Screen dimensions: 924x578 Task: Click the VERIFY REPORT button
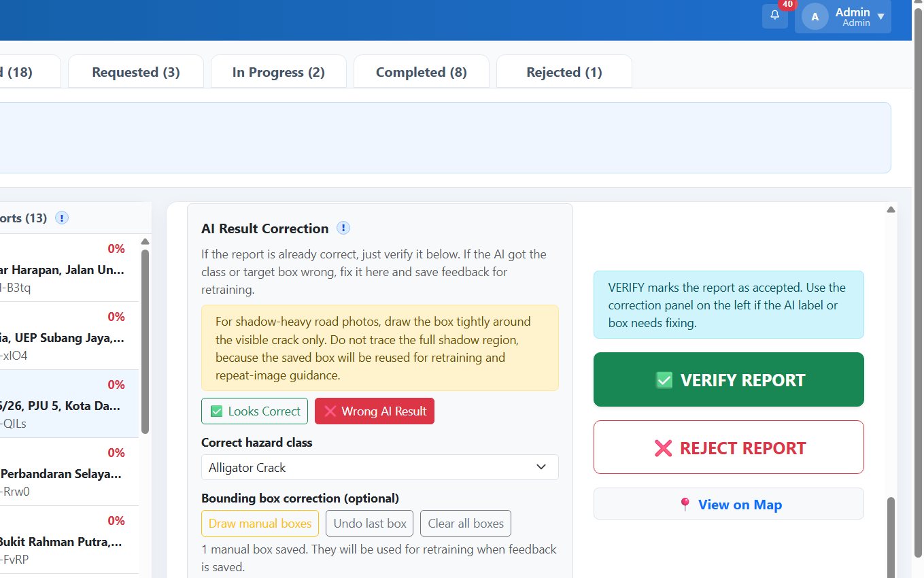point(729,379)
